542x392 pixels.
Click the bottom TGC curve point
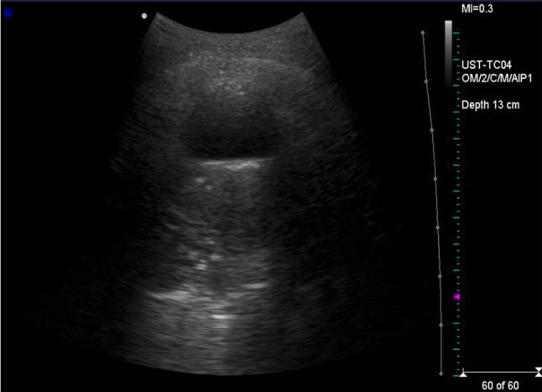pos(440,374)
